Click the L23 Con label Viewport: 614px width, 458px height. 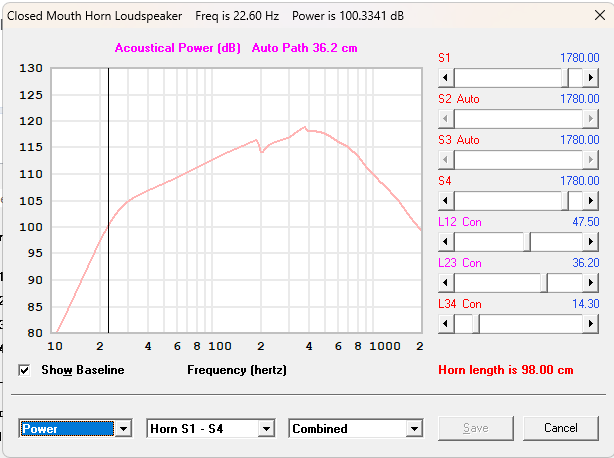coord(460,263)
